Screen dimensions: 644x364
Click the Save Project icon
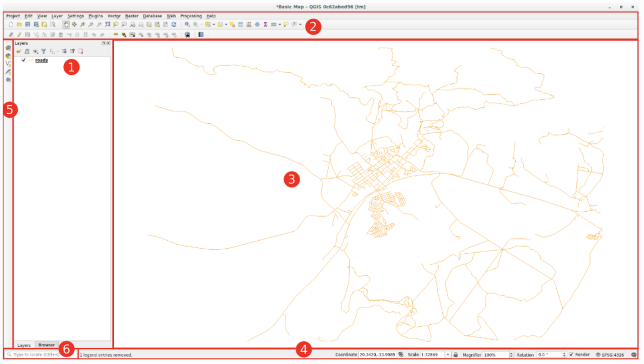coord(28,24)
